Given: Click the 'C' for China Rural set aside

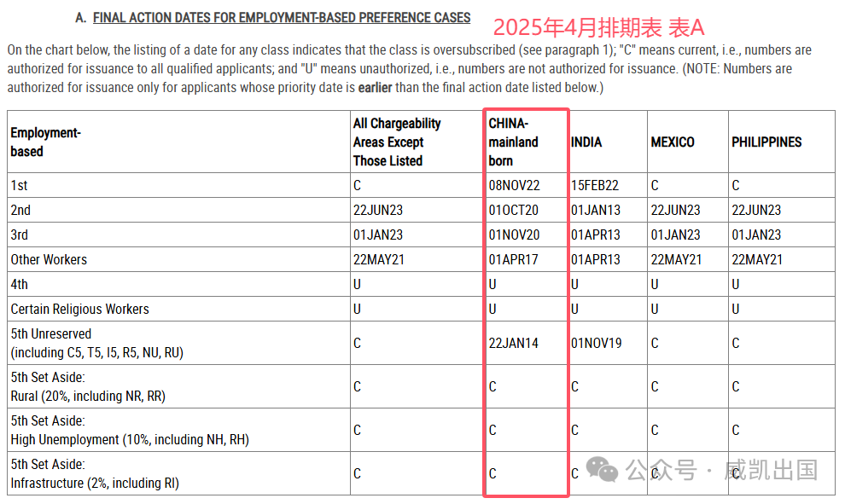Looking at the screenshot, I should coord(492,386).
